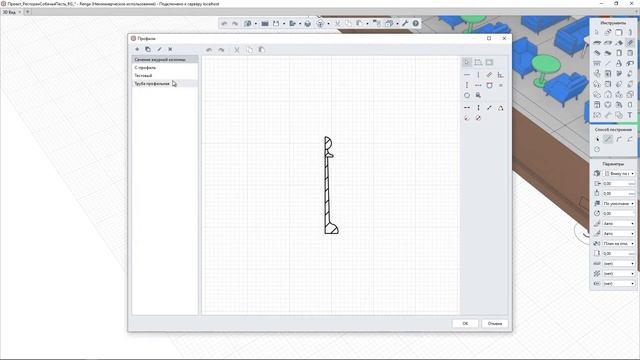The width and height of the screenshot is (640, 360).
Task: Choose the first arc construction method
Action: tap(619, 139)
